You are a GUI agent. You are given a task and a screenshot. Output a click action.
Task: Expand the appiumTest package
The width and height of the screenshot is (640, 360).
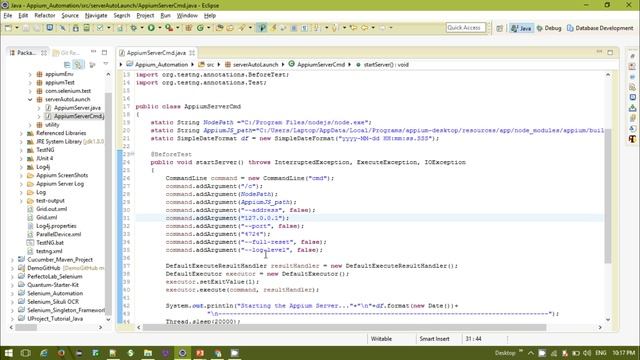tap(30, 82)
